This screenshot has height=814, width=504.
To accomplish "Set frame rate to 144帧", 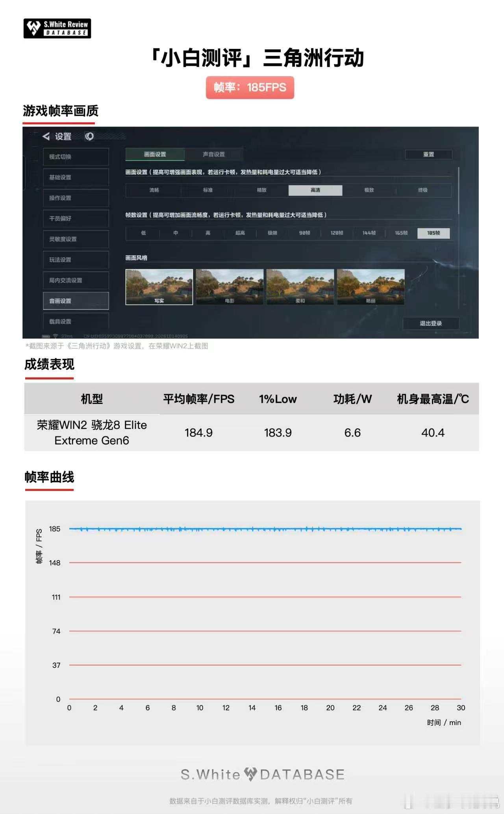I will 369,233.
